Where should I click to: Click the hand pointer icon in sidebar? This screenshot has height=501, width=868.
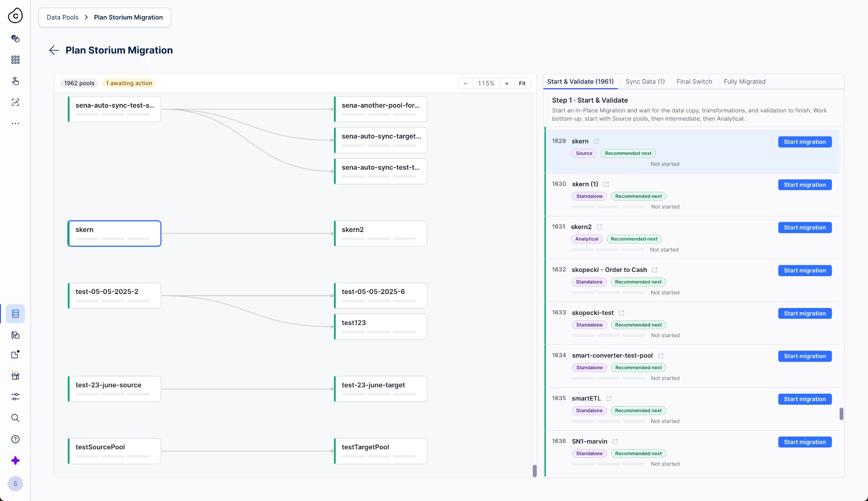tap(15, 81)
